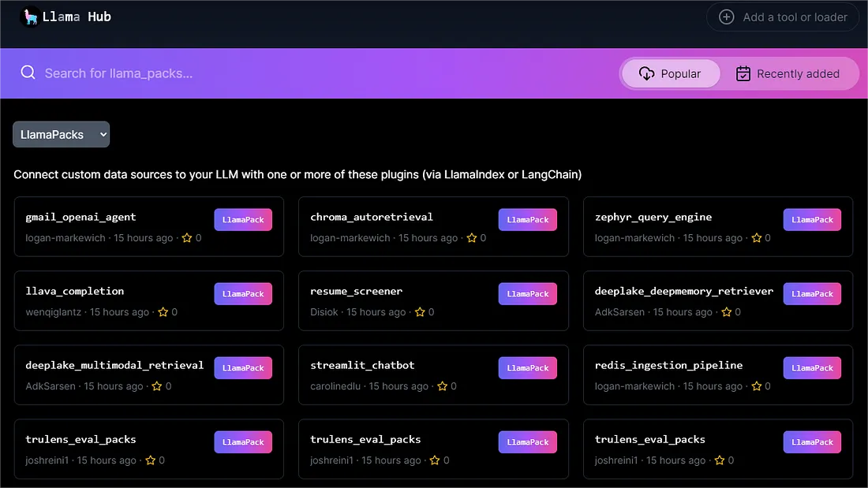
Task: Open the deeplake_multimodal_retrieval pack title
Action: pos(114,366)
